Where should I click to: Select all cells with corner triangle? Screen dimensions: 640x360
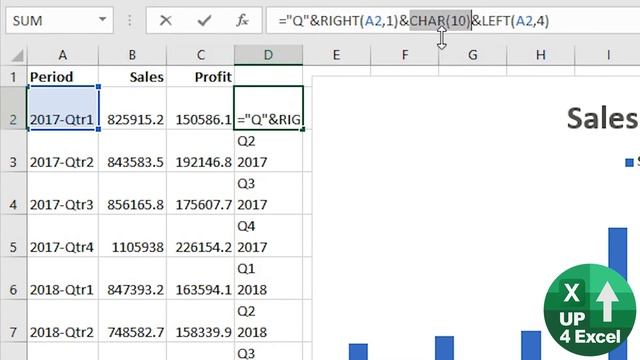click(17, 55)
